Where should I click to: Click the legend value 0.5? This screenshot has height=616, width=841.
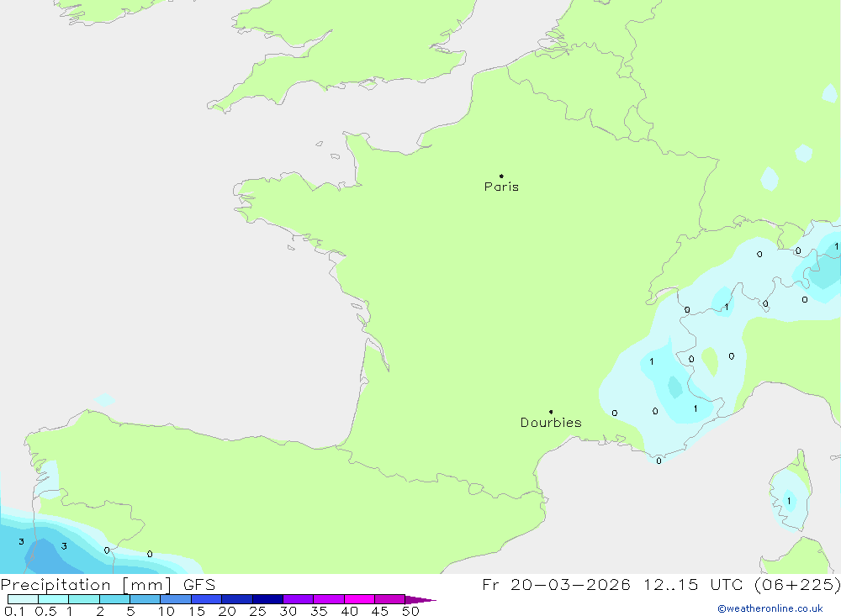pos(45,611)
